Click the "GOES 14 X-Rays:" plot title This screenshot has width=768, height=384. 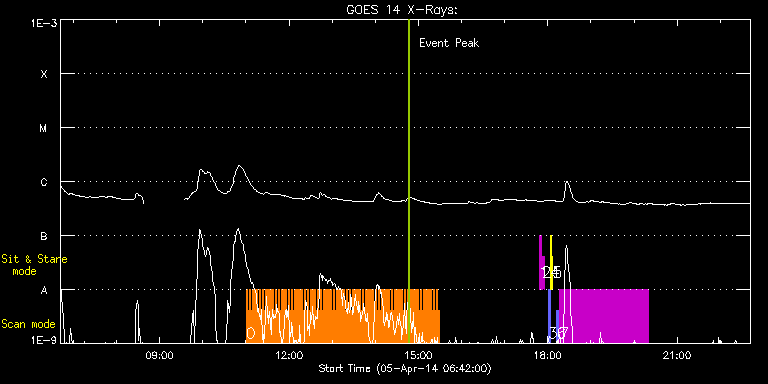point(402,10)
